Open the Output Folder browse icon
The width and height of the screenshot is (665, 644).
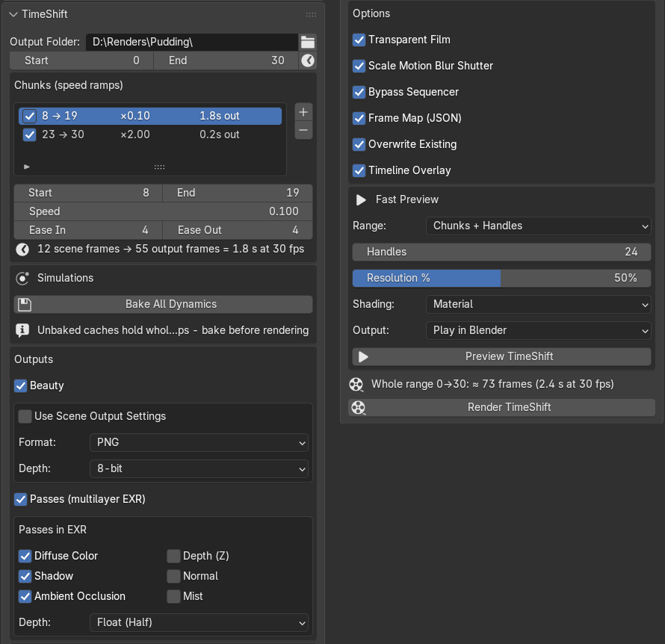click(308, 42)
